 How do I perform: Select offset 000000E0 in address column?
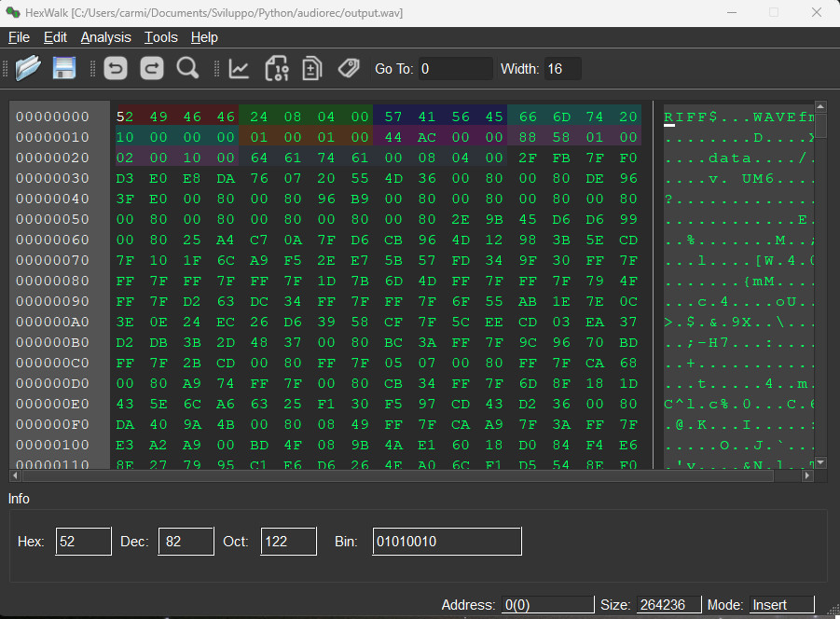52,405
